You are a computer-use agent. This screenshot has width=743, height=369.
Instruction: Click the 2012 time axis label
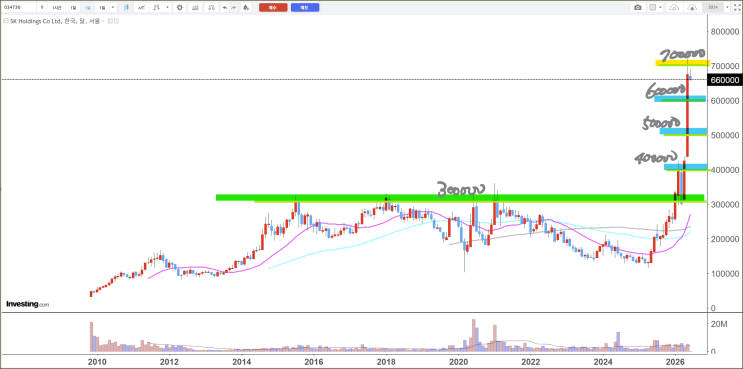(169, 362)
